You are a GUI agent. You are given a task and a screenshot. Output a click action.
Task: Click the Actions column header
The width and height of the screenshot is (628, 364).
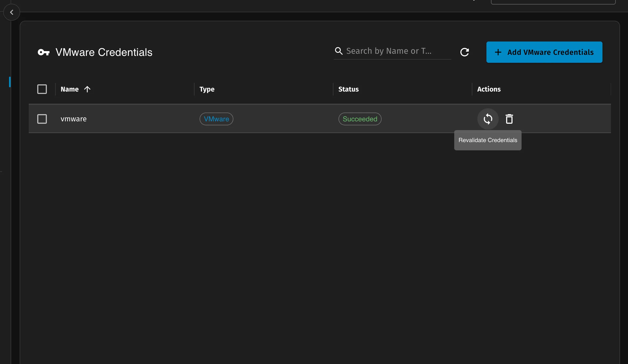(489, 89)
